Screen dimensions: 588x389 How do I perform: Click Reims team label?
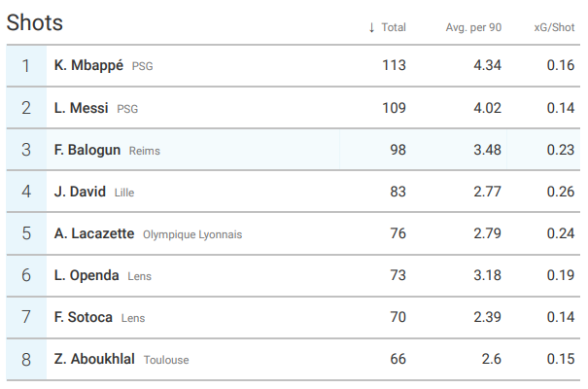(x=145, y=151)
